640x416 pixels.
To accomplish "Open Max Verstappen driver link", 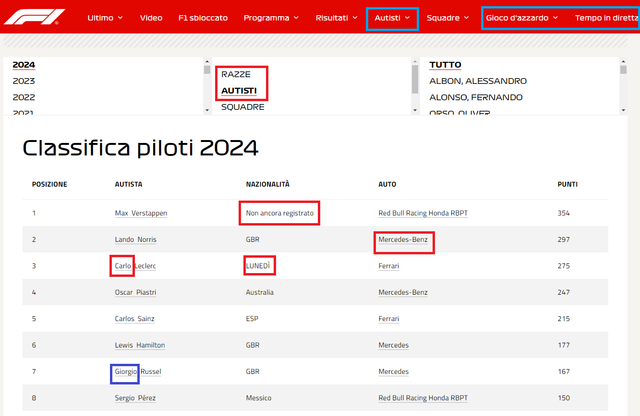I will point(141,213).
